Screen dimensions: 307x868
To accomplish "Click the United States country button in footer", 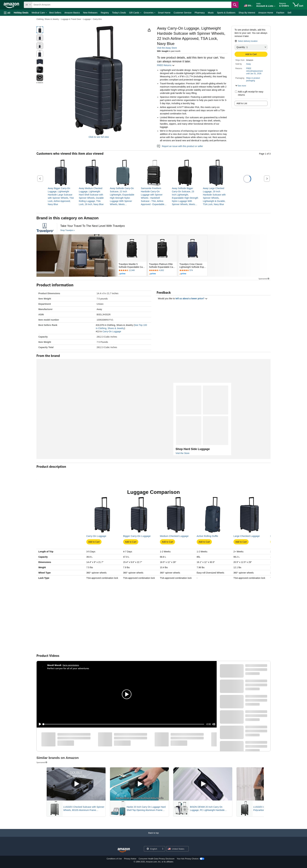I will click(x=177, y=849).
